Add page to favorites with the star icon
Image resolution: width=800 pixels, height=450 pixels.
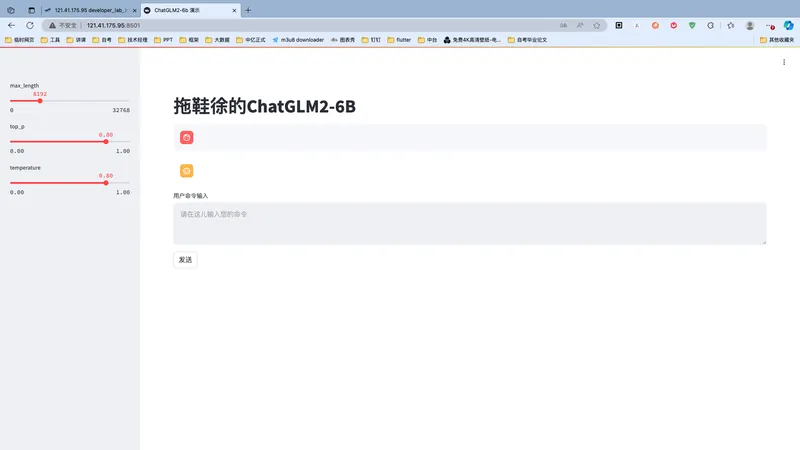point(596,25)
